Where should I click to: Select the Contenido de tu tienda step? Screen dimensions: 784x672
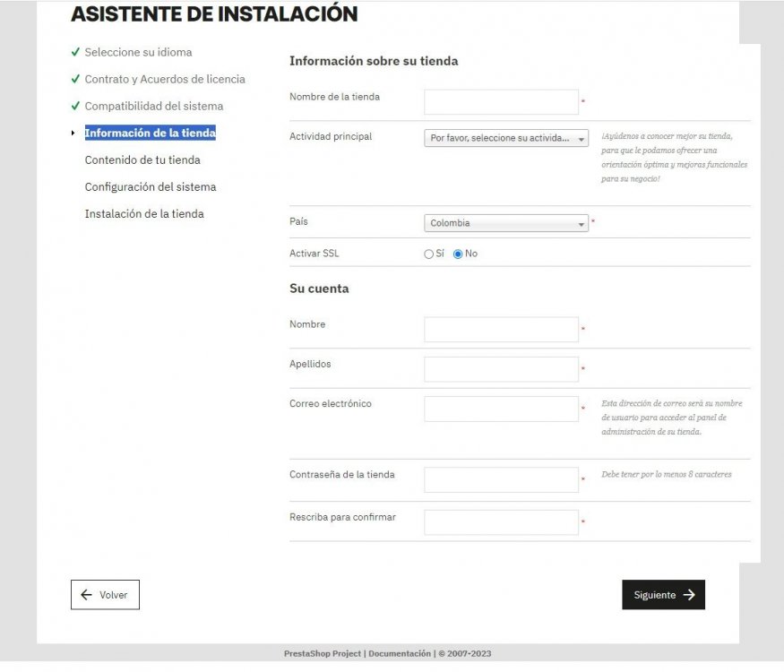click(143, 159)
